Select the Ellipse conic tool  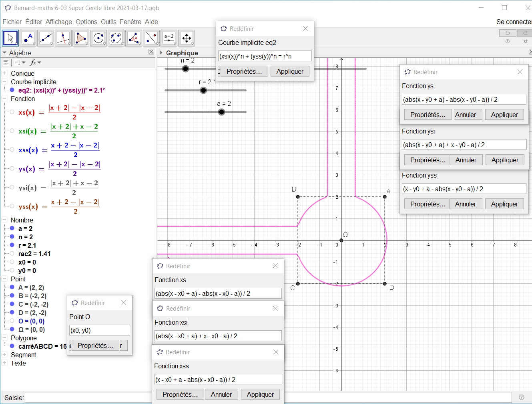(116, 38)
